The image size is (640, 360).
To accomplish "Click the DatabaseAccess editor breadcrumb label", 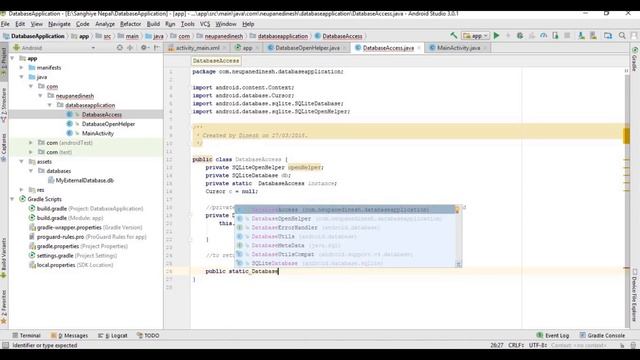I will 216,61.
